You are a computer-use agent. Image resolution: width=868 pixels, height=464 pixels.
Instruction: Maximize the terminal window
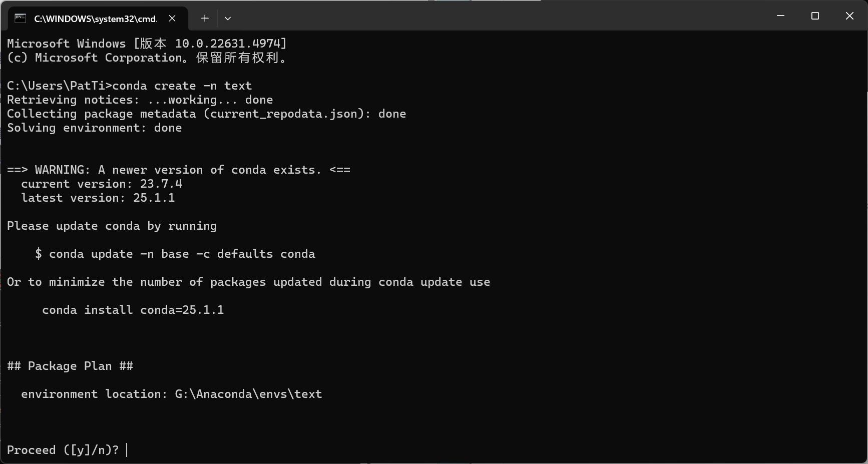(x=815, y=16)
